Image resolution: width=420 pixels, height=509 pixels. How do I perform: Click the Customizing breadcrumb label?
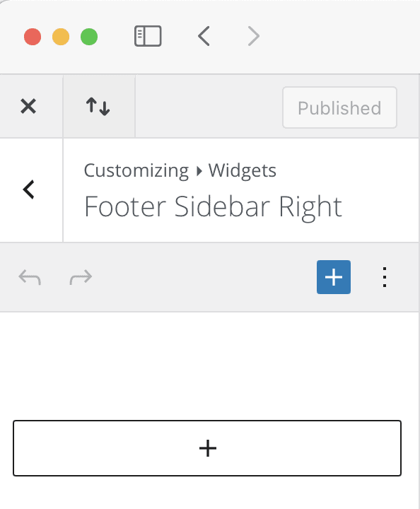(x=136, y=170)
